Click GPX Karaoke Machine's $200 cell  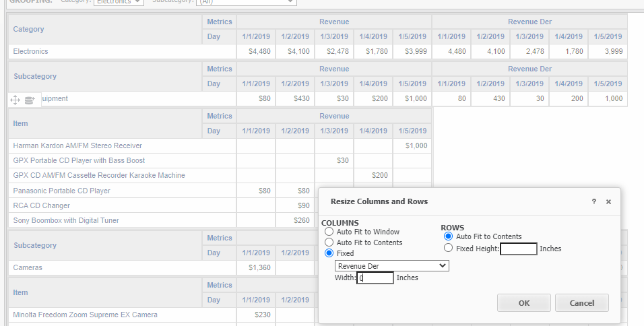(373, 175)
